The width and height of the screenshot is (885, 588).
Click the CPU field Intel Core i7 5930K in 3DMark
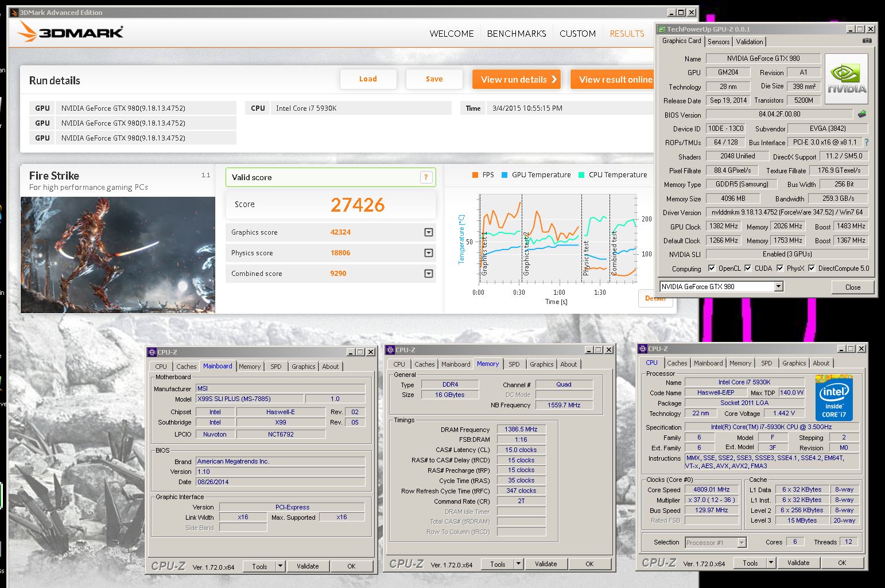coord(362,108)
